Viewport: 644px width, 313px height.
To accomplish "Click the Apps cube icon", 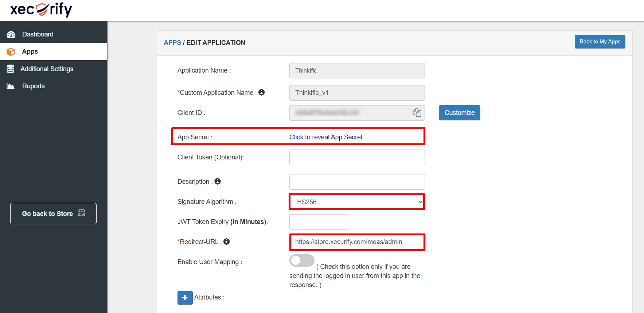I will (x=11, y=52).
